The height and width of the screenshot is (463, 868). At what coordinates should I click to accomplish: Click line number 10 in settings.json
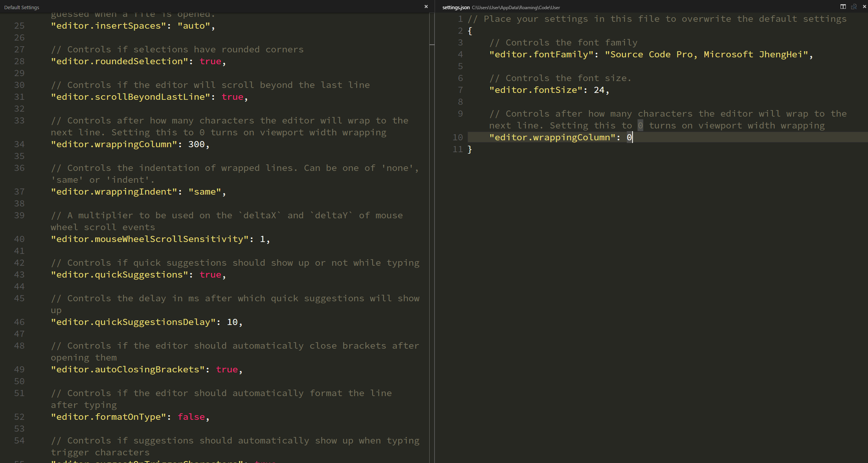[458, 137]
